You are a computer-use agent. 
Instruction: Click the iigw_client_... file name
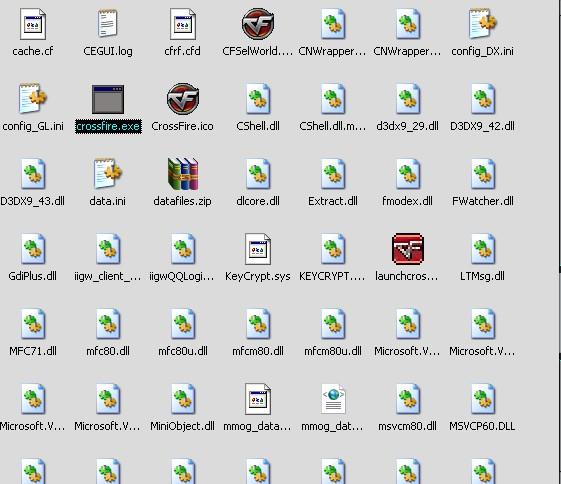coord(108,276)
